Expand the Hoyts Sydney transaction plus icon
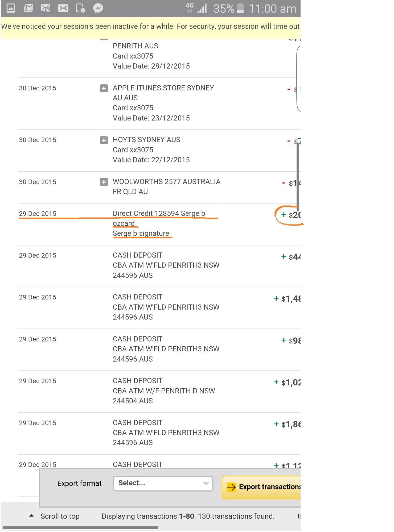This screenshot has width=394, height=532. pyautogui.click(x=104, y=140)
